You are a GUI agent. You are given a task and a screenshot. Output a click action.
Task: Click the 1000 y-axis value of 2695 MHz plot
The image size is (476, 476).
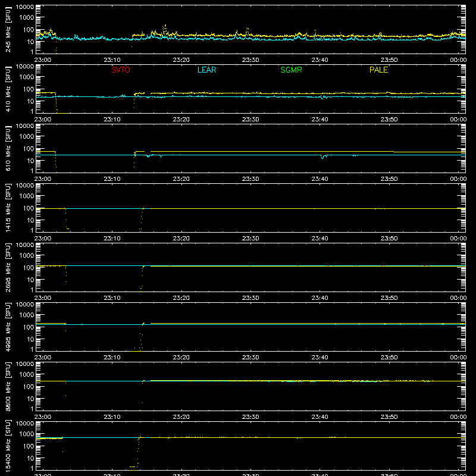[x=27, y=256]
